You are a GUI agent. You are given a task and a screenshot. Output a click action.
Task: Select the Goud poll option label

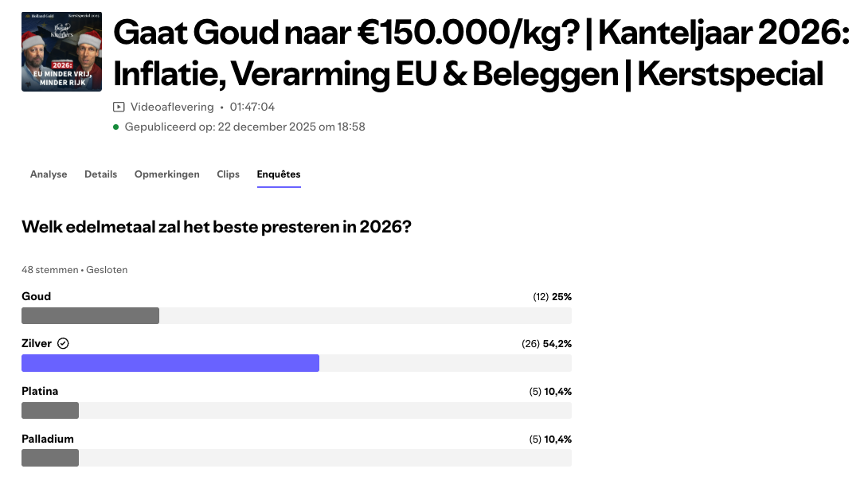tap(37, 296)
